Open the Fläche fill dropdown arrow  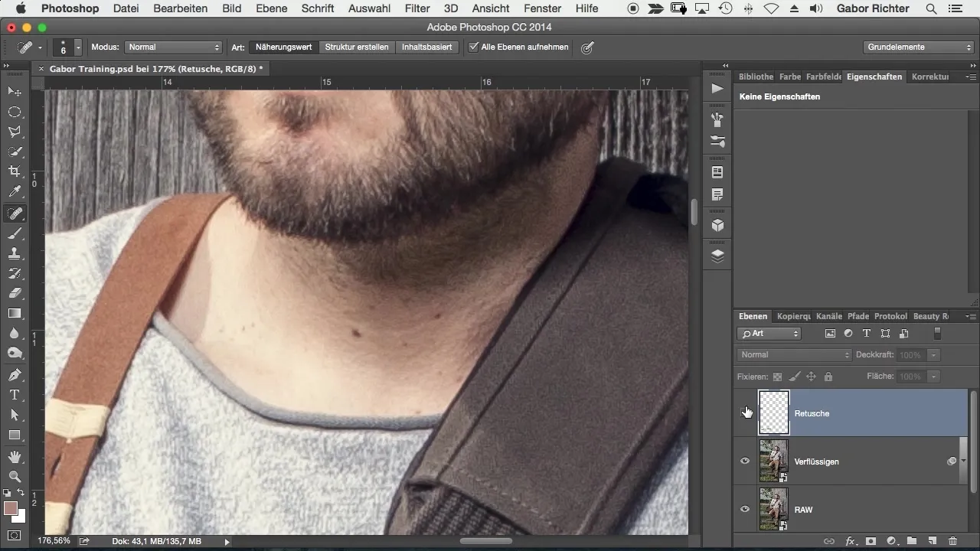coord(933,377)
